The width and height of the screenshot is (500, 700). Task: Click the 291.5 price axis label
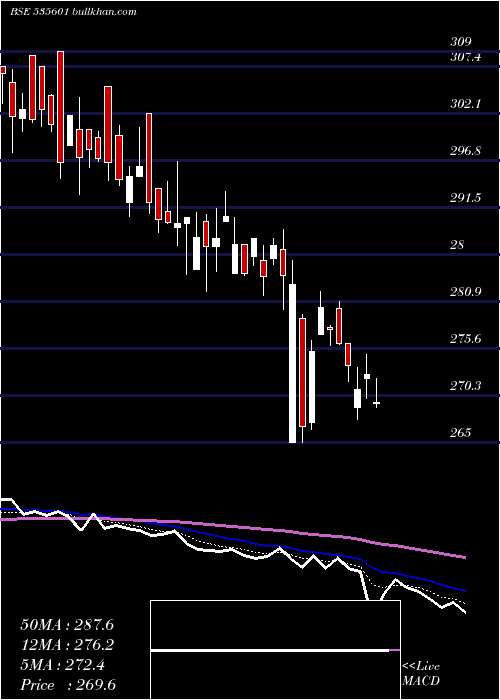[x=466, y=198]
